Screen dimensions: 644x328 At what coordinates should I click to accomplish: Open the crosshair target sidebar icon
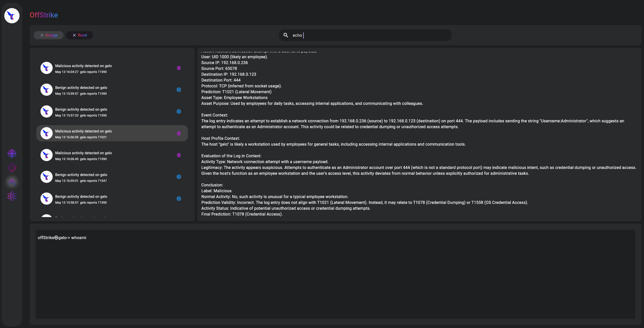[12, 168]
